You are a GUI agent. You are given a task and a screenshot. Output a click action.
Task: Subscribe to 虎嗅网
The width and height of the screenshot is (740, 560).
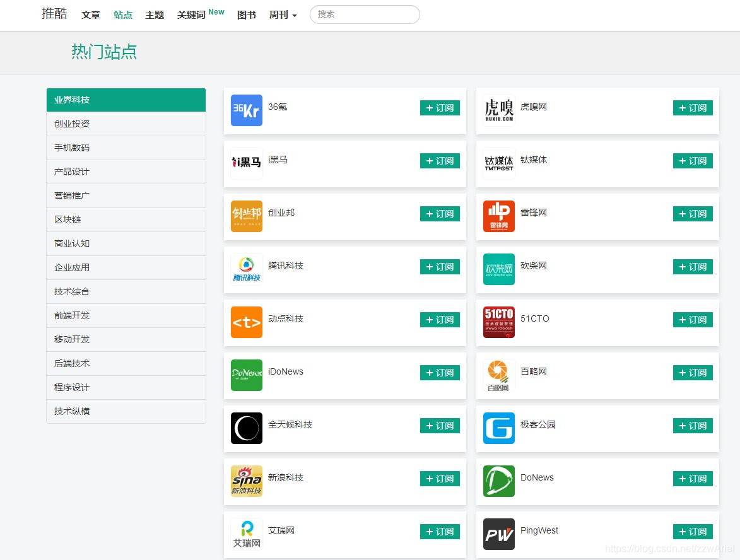pyautogui.click(x=693, y=108)
